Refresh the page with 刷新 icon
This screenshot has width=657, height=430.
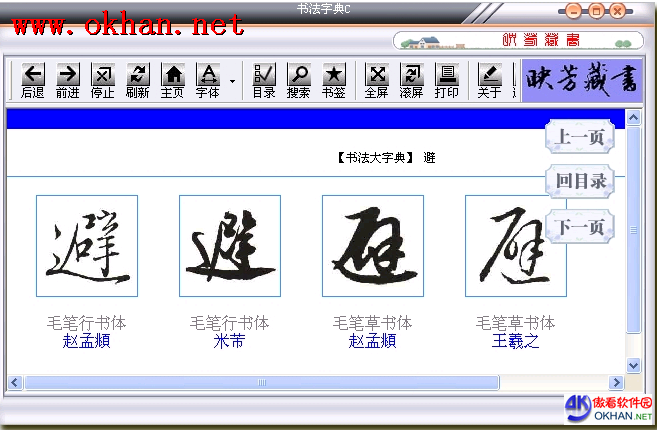138,80
